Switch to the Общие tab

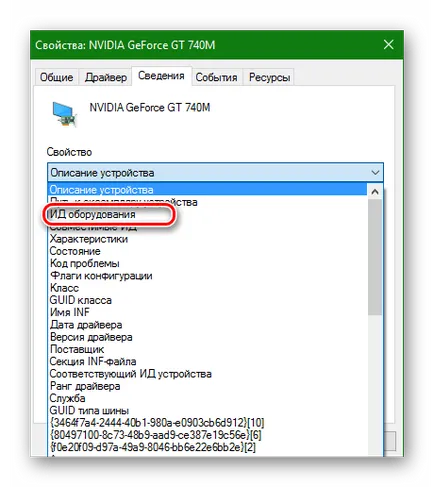56,77
